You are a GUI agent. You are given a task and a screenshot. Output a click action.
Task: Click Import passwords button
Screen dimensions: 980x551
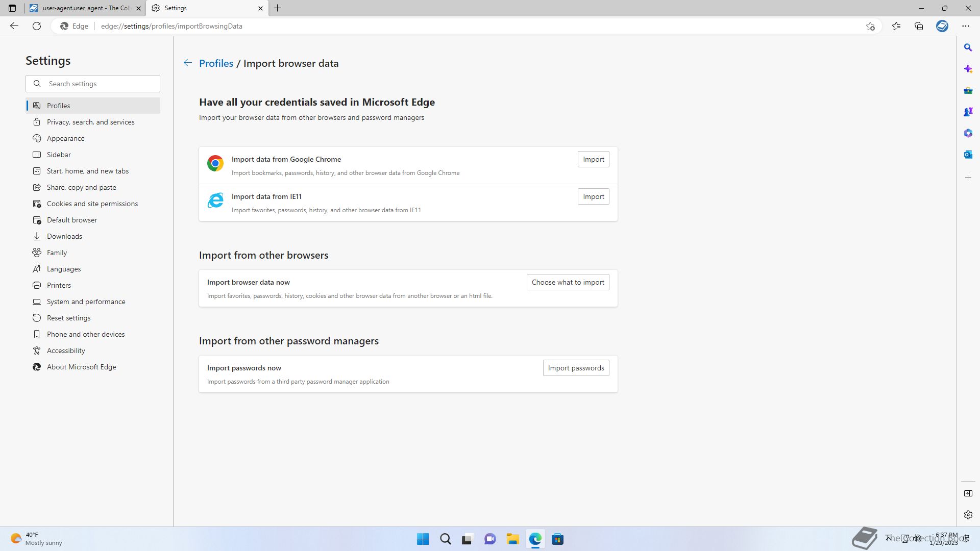coord(576,368)
